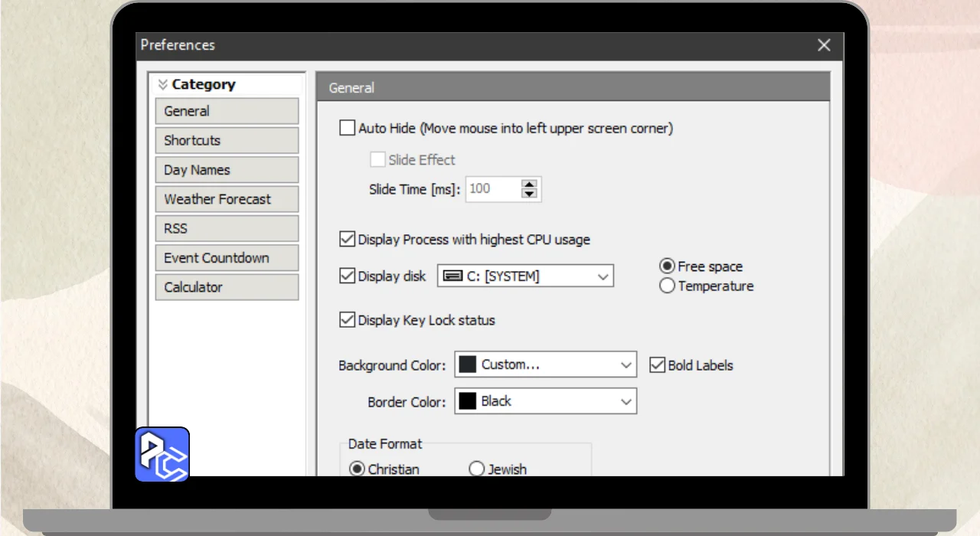This screenshot has width=980, height=536.
Task: Expand the Background Color dropdown
Action: 626,365
